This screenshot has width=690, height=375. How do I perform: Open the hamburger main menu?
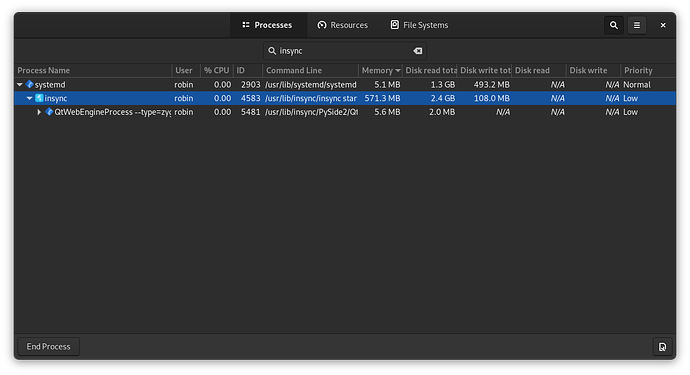(637, 25)
